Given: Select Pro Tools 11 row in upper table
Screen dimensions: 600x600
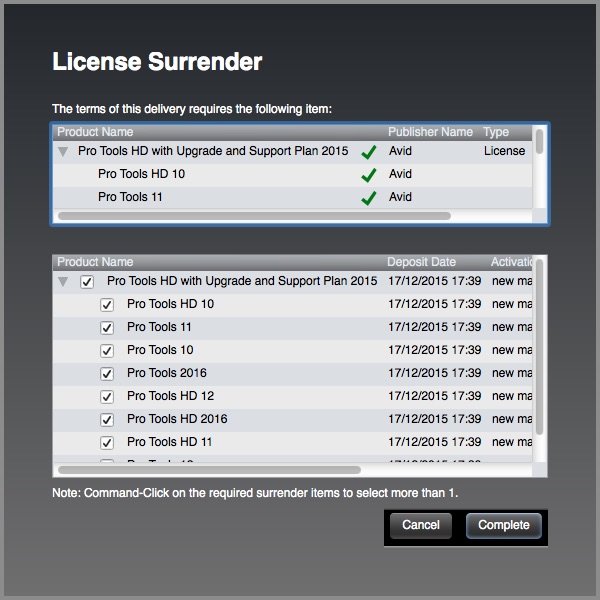Looking at the screenshot, I should click(292, 197).
